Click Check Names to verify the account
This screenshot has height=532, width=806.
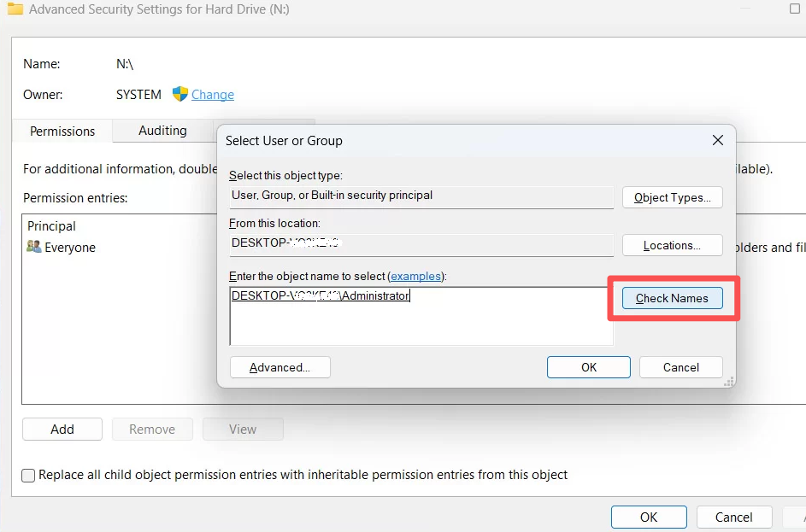[673, 298]
